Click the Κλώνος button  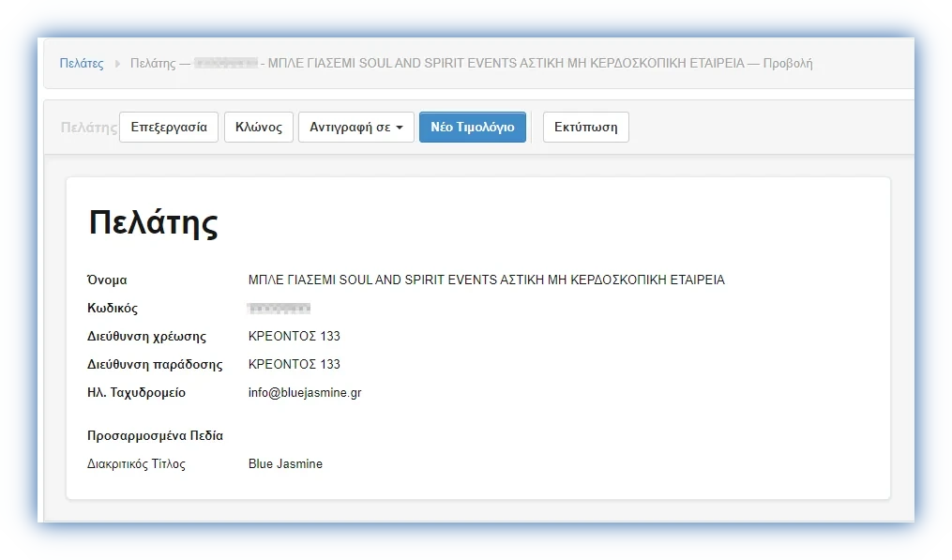pyautogui.click(x=259, y=128)
